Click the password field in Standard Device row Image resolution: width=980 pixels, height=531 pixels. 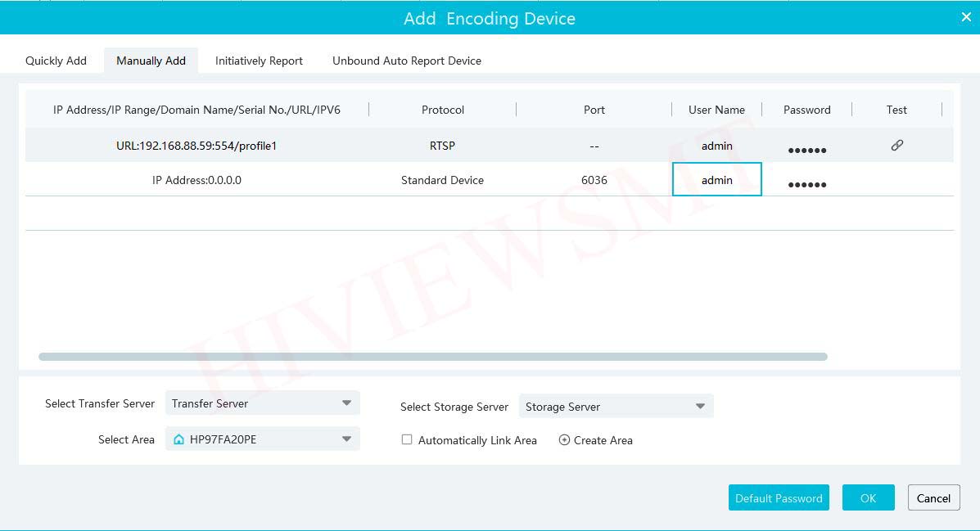pos(806,182)
